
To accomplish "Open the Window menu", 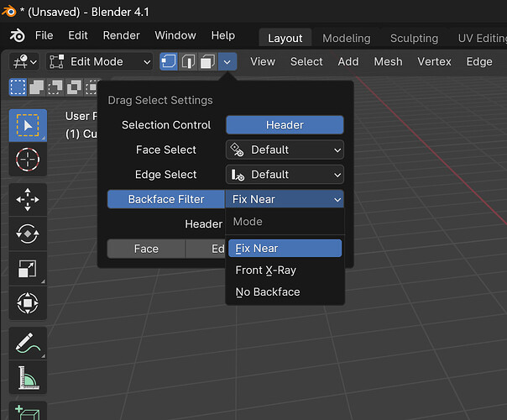I will coord(175,35).
